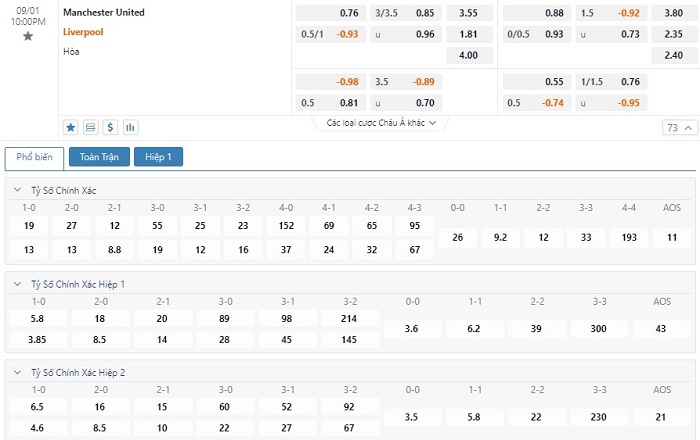Collapse the 73 markets counter
Screen dimensions: 700x440
point(677,128)
